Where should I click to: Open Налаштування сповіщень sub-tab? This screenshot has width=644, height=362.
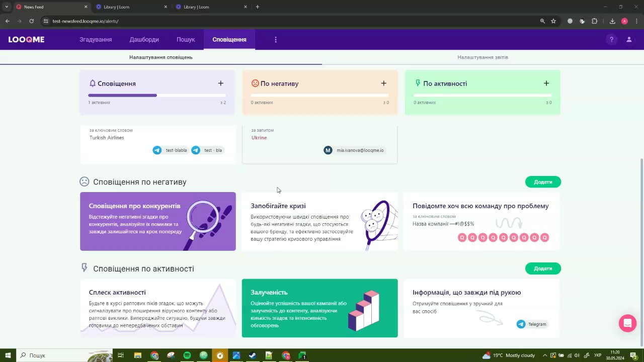click(161, 57)
